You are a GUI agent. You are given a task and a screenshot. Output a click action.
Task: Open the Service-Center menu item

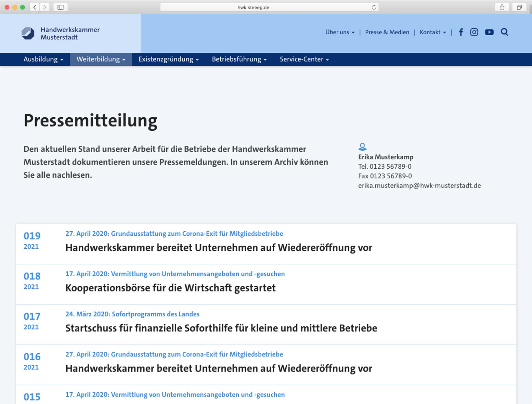304,59
